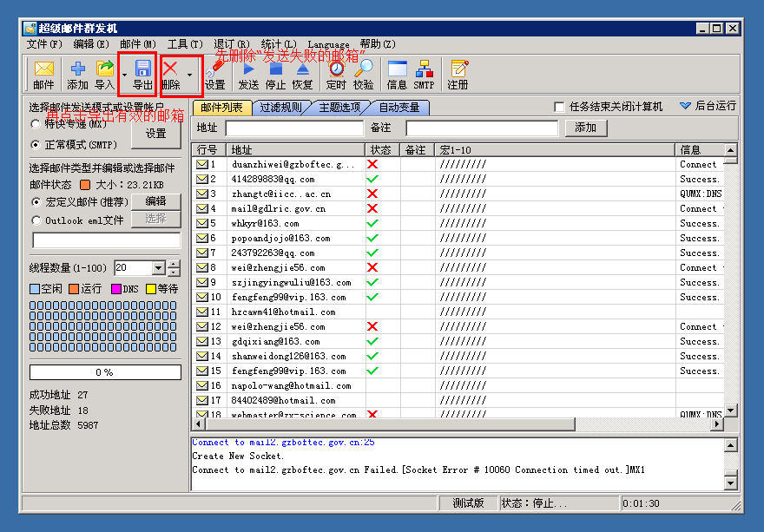Enable 任务结束关闭计算机 checkbox
Screen dimensions: 764x532
(x=559, y=107)
